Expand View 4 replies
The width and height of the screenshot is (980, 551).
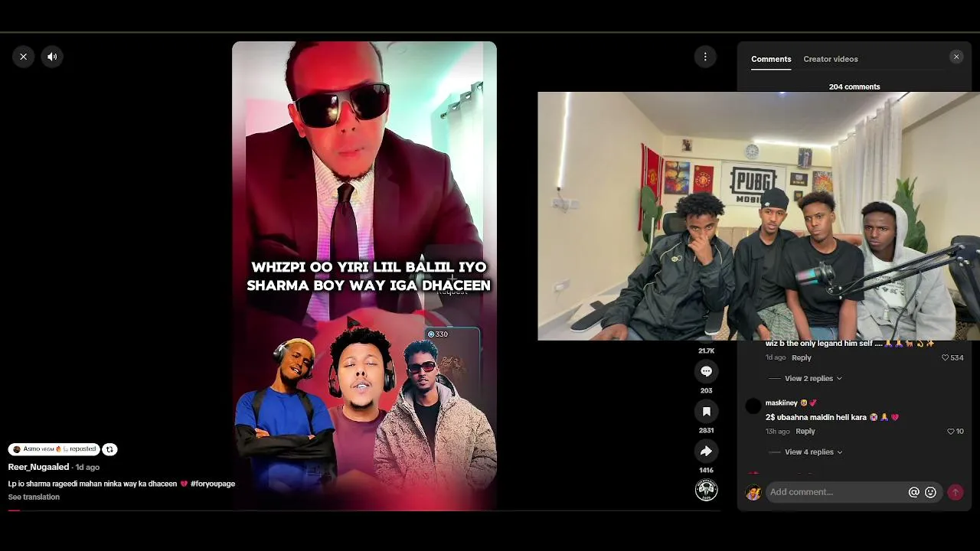point(813,452)
